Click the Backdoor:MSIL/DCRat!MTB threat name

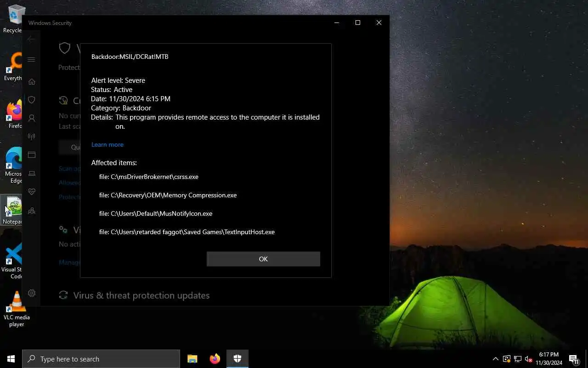click(x=130, y=57)
